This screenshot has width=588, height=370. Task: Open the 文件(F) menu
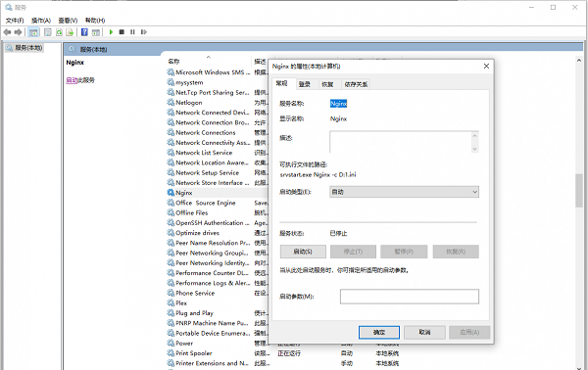(15, 21)
